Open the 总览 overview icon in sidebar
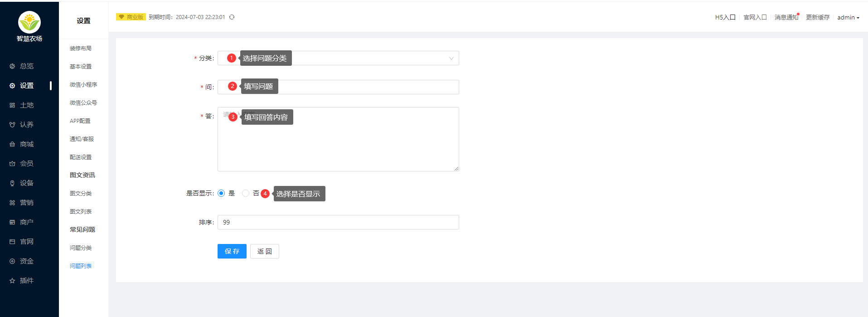868x317 pixels. click(12, 66)
